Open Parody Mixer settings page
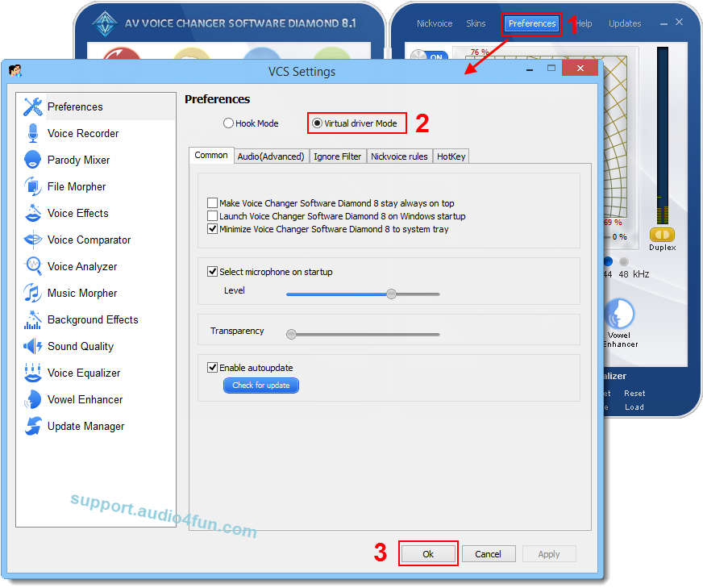 pos(78,161)
